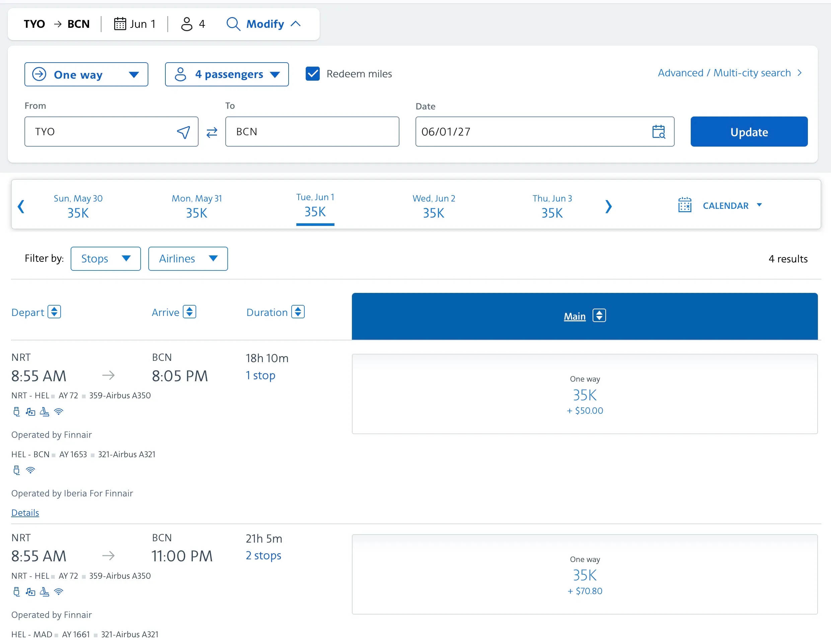Click Wi-Fi icon under first NRT - HEL flight
831x644 pixels.
pos(58,412)
